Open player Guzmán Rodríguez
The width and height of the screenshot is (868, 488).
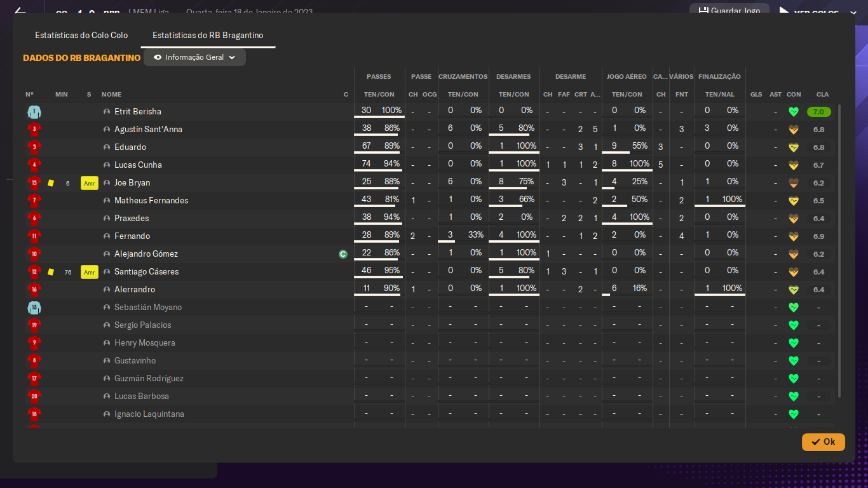[x=149, y=379]
